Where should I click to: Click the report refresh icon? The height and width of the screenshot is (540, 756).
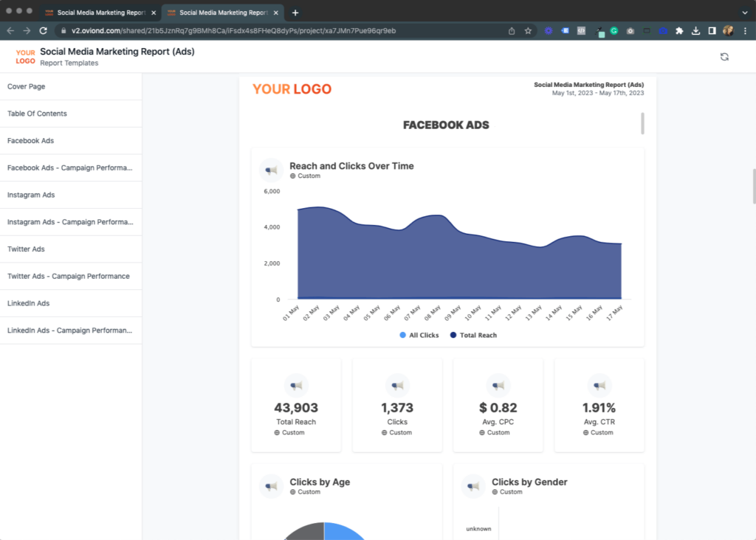click(x=724, y=57)
